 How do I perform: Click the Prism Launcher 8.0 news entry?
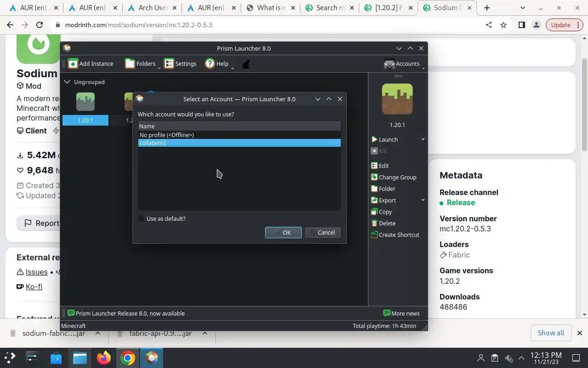[126, 313]
